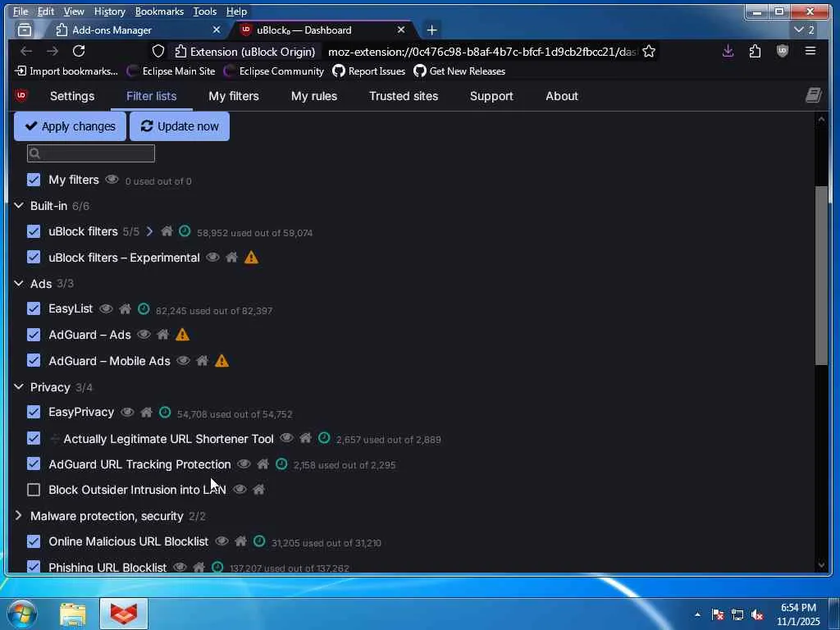Disable the AdGuard – Mobile Ads checkbox
840x630 pixels.
click(x=34, y=361)
